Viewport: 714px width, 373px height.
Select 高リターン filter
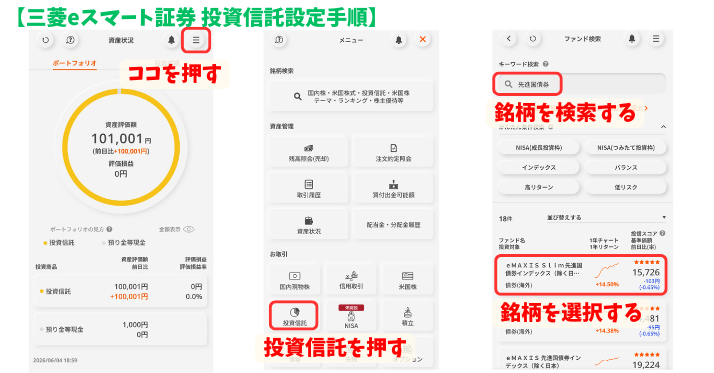pyautogui.click(x=539, y=187)
